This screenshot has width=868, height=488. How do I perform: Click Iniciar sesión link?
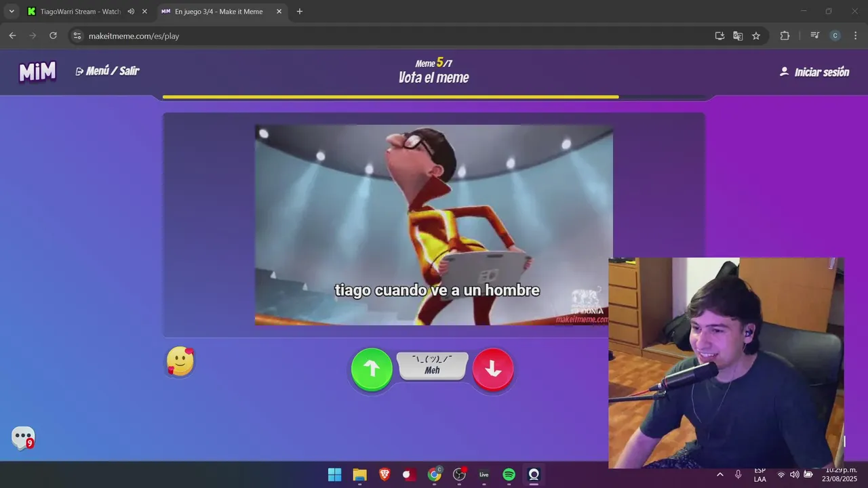pos(814,72)
